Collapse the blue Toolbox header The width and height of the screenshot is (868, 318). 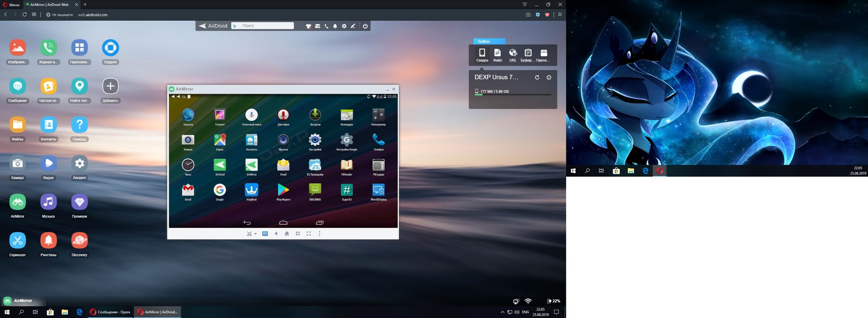click(489, 41)
